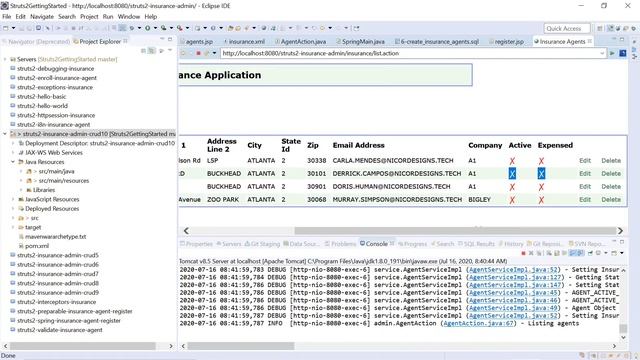Expand the Deployed Resources node
Image resolution: width=640 pixels, height=360 pixels.
(13, 209)
